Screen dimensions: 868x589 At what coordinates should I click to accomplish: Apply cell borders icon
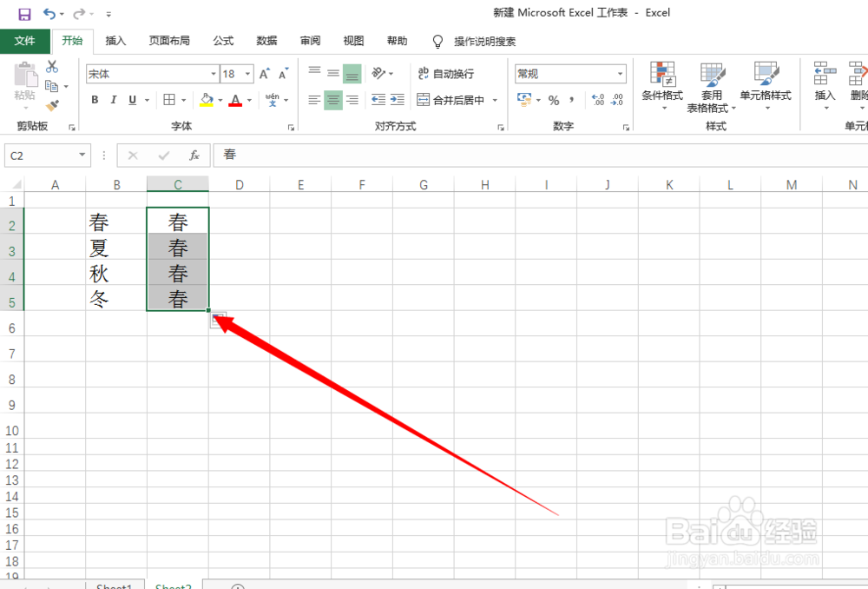(169, 100)
